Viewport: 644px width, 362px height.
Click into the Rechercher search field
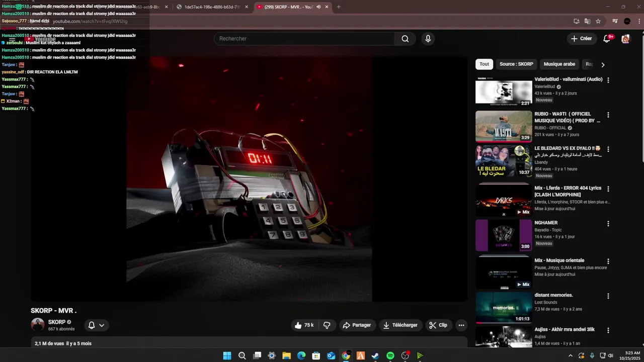304,39
